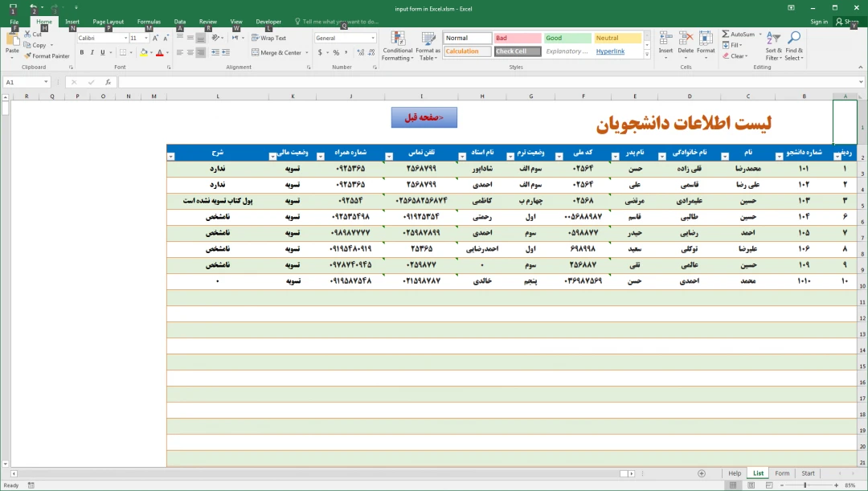Open Conditional Formatting menu
The width and height of the screenshot is (868, 491).
398,46
